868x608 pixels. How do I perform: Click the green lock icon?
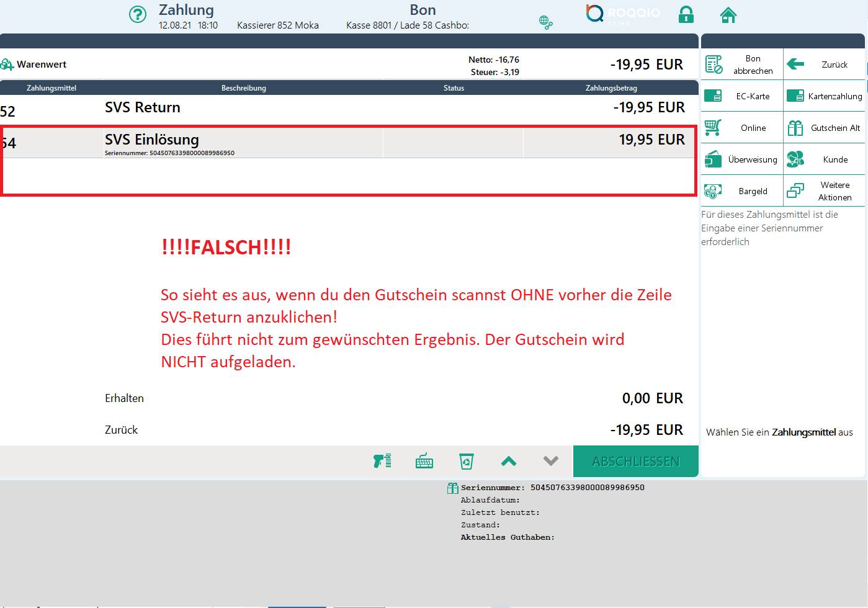click(686, 14)
